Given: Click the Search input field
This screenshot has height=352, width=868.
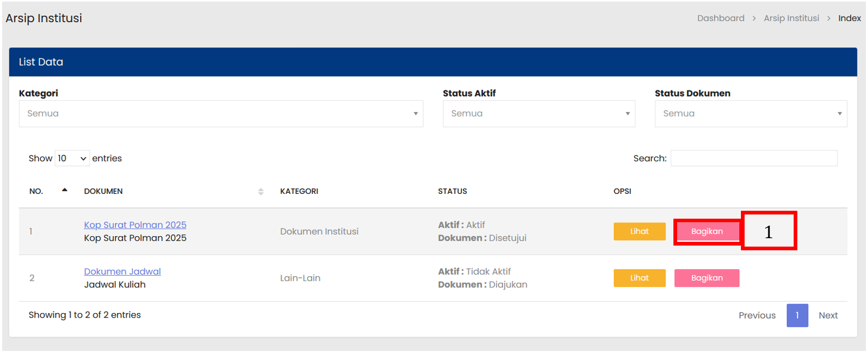Looking at the screenshot, I should click(754, 159).
